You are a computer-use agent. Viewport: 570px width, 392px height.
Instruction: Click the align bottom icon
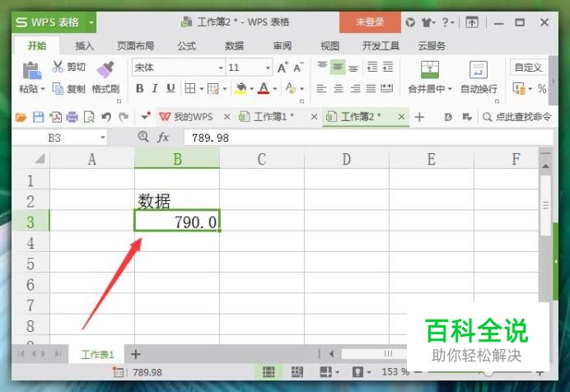(353, 68)
